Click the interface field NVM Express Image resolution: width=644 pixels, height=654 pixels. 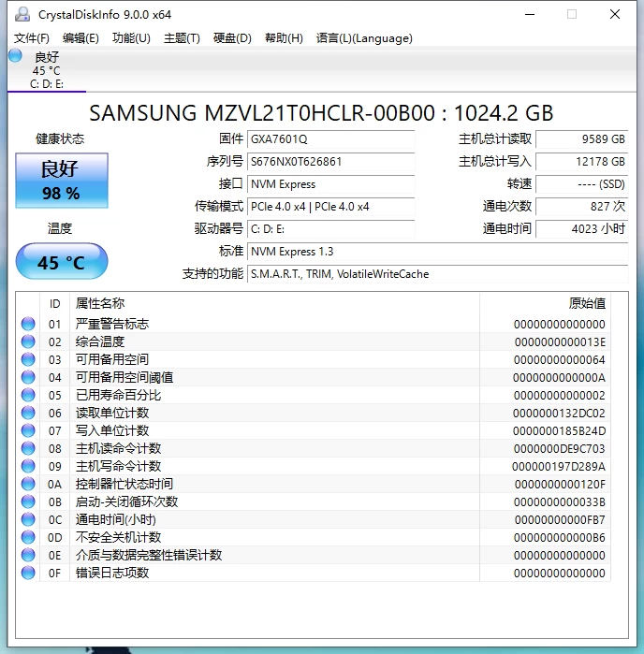[331, 184]
